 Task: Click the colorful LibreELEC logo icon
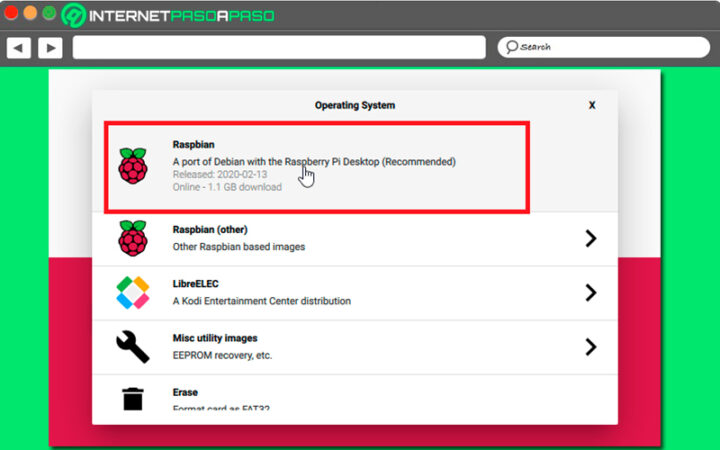click(132, 292)
